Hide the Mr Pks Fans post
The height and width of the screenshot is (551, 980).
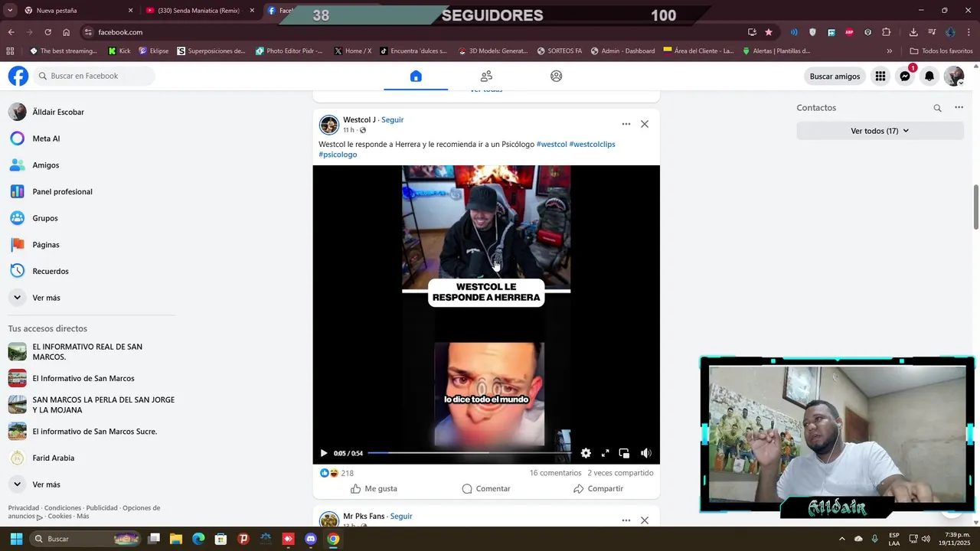click(x=645, y=520)
